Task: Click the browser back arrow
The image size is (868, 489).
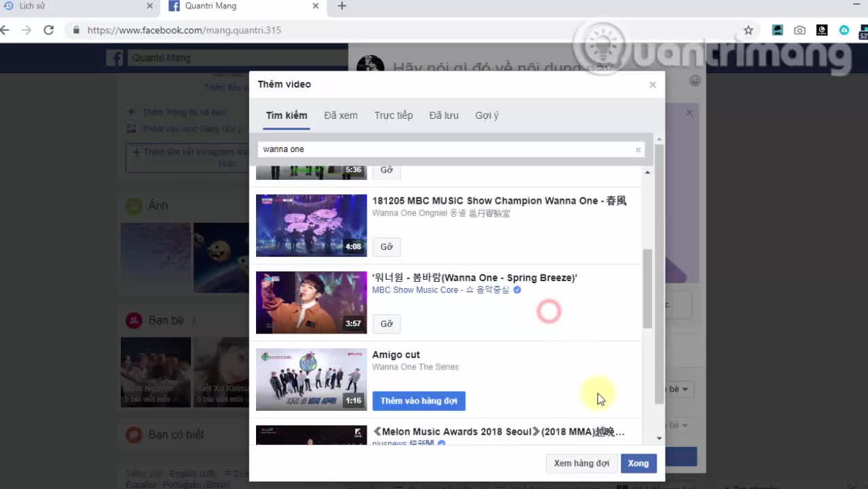Action: click(5, 30)
